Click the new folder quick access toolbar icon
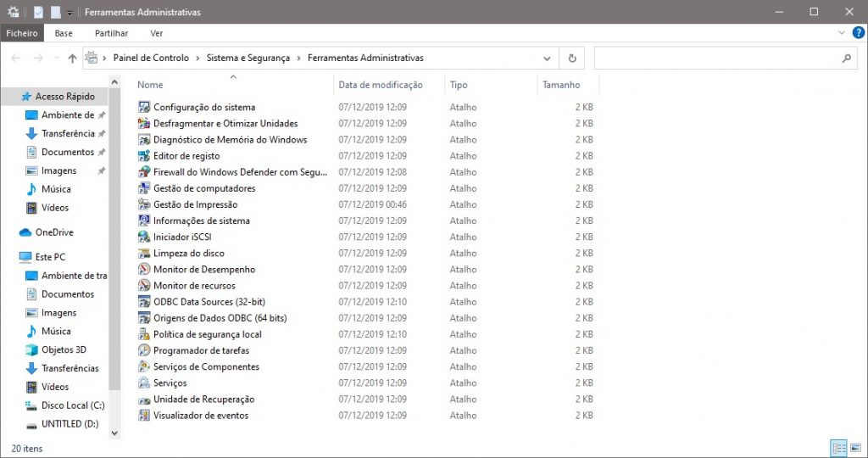868x458 pixels. 55,12
